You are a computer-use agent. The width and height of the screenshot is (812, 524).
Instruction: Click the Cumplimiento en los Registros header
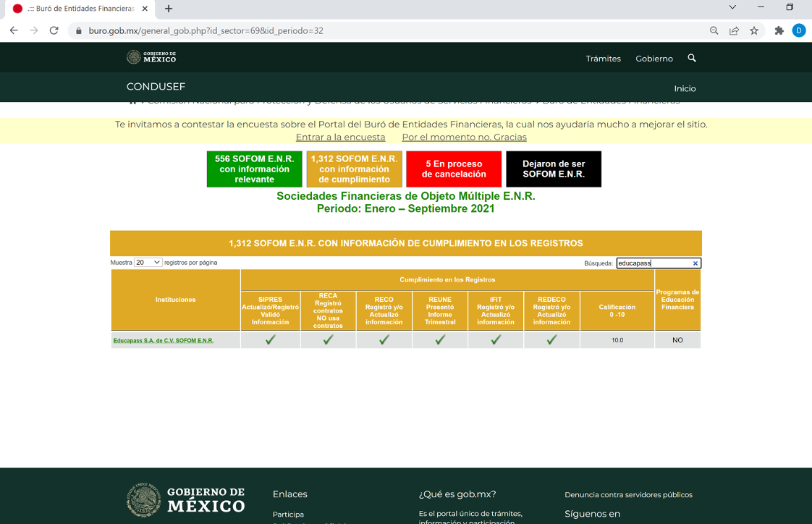[x=447, y=279]
